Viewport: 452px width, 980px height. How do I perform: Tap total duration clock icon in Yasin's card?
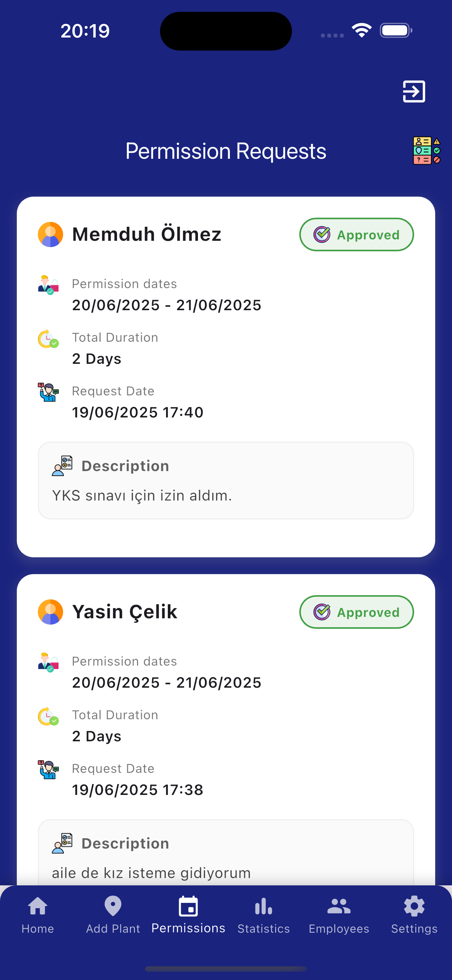point(48,716)
